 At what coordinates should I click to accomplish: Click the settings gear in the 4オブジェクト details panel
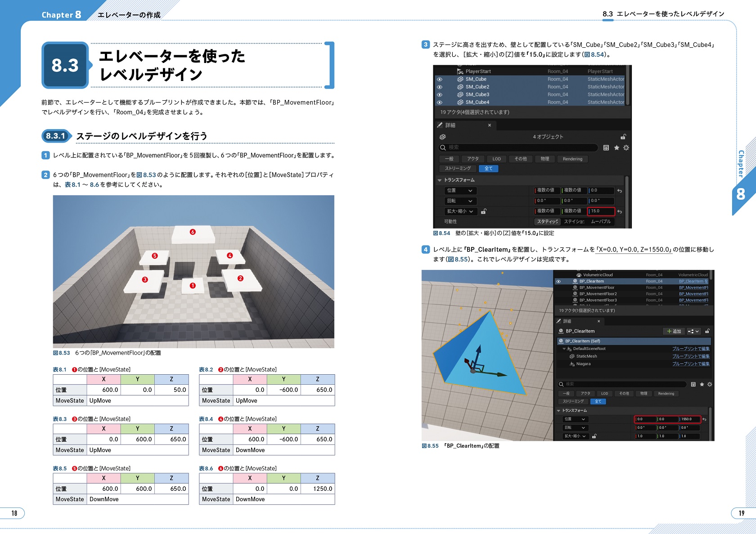pyautogui.click(x=626, y=148)
